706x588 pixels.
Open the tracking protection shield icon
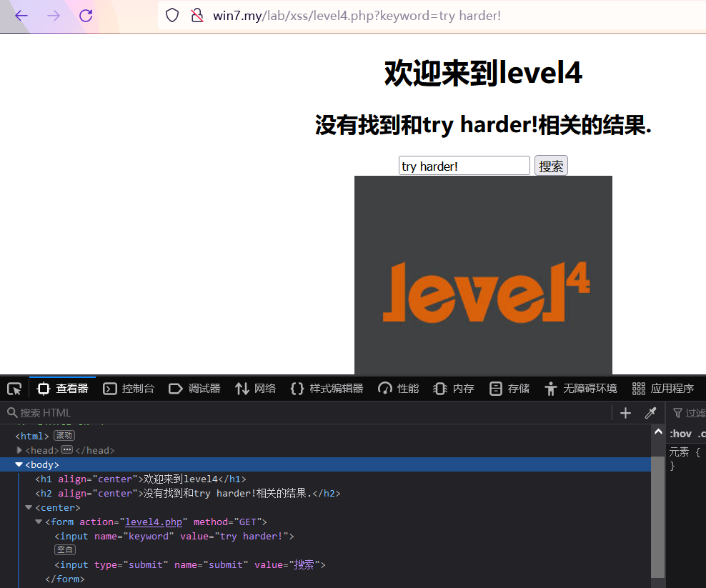171,15
